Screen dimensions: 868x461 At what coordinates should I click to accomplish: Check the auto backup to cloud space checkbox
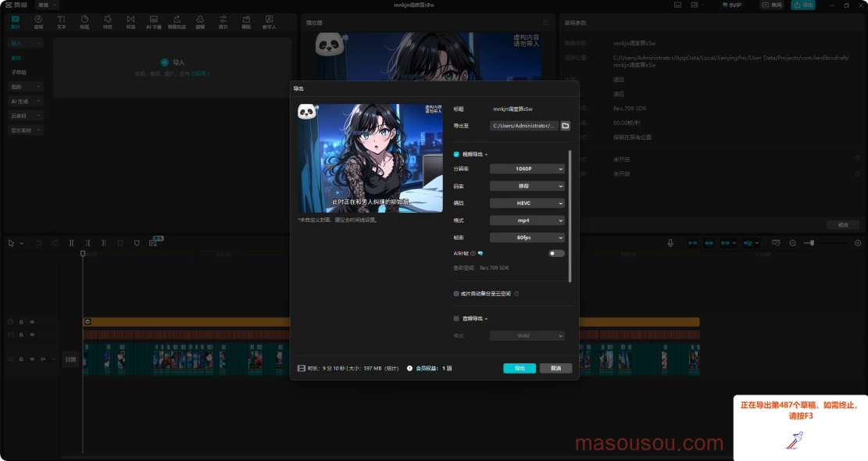click(x=456, y=294)
